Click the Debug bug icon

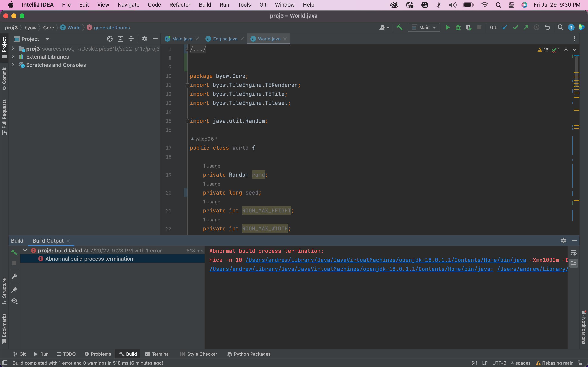point(458,28)
